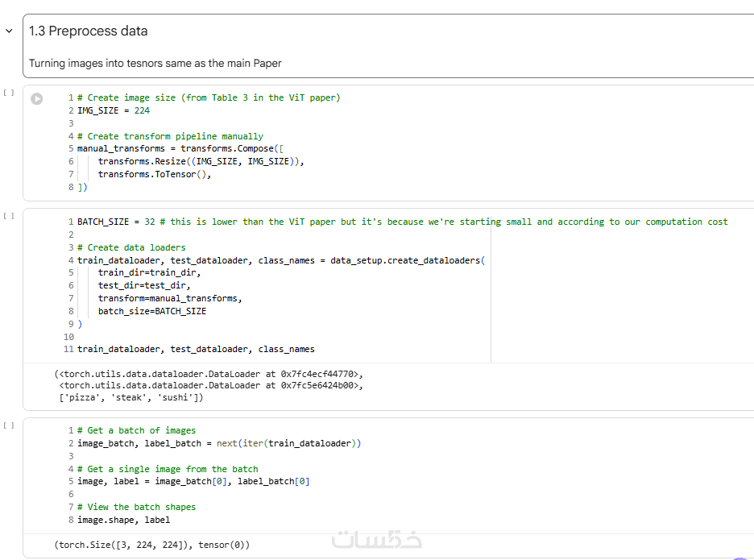Viewport: 754px width, 560px height.
Task: Click the execution bracket beside the BATCH_SIZE cell
Action: tap(9, 216)
